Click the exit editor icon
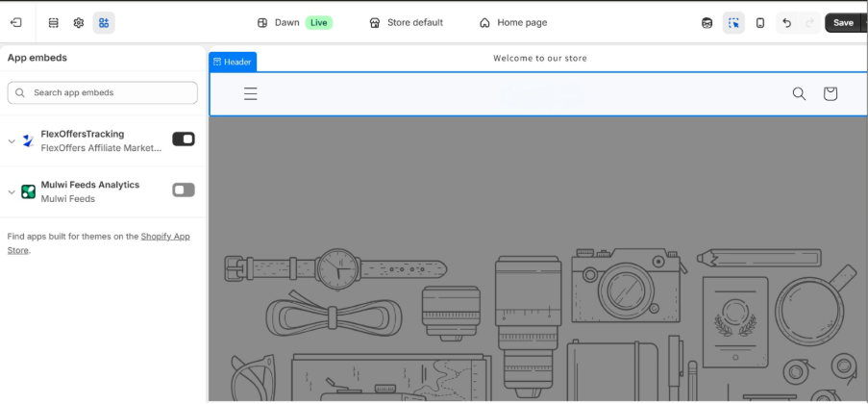 (16, 22)
